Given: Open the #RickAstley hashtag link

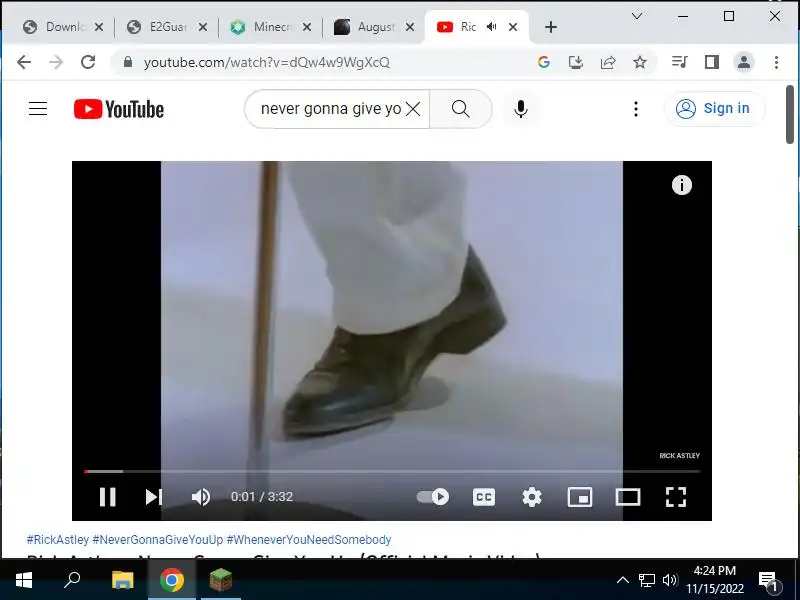Looking at the screenshot, I should pos(58,539).
